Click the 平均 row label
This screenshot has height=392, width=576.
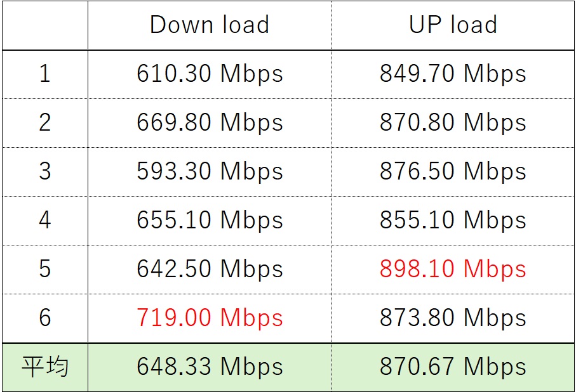pyautogui.click(x=44, y=367)
